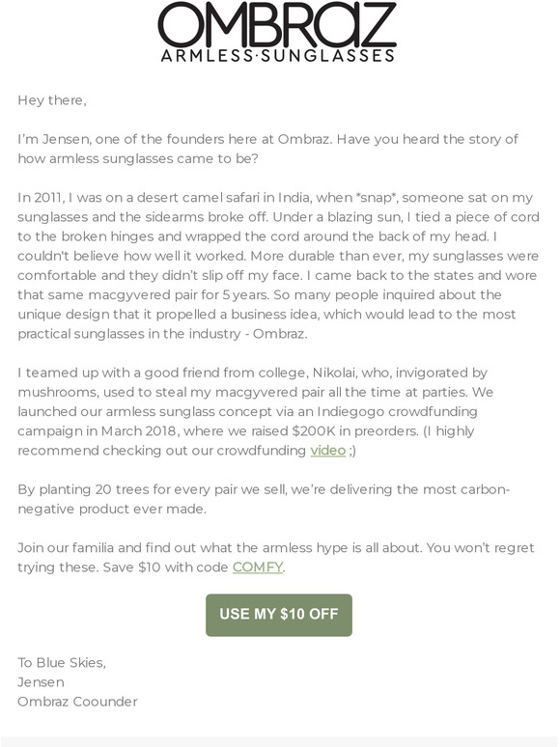
Task: Click the Armless Sunglasses tagline under the logo
Action: 278,56
